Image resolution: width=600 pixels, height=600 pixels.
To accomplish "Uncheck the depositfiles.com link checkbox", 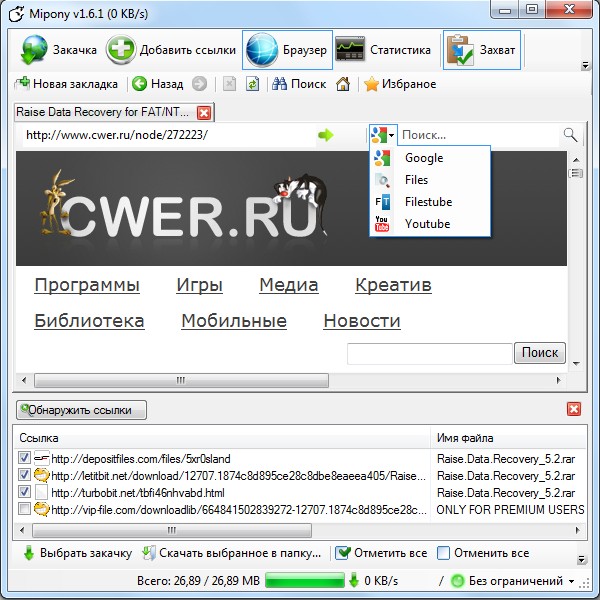I will 25,459.
